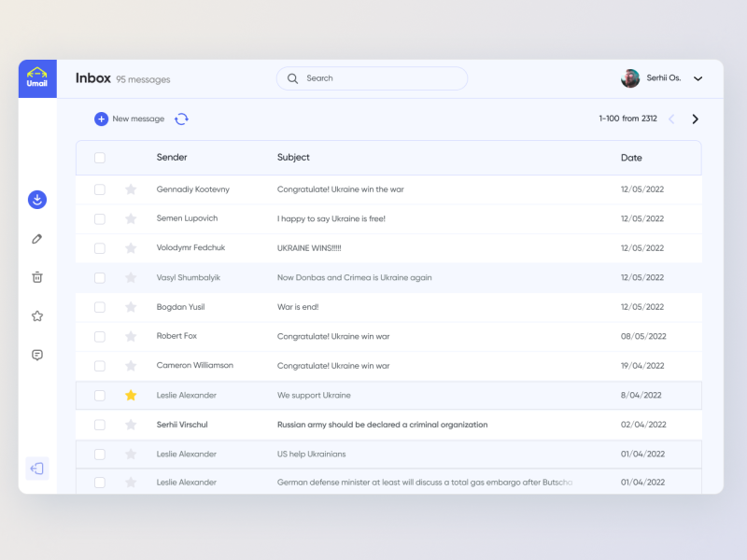Open the Inbox download sidebar icon
Viewport: 747px width, 560px height.
37,200
